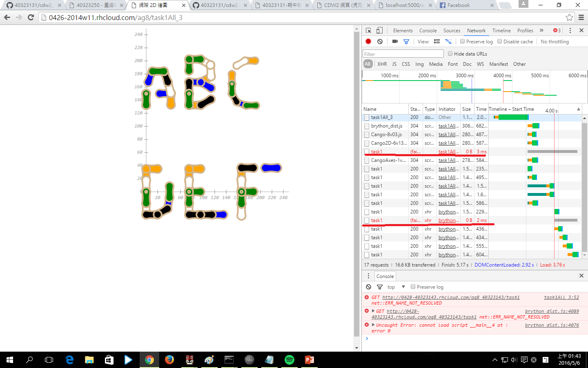Toggle the blue filter funnel icon
Image resolution: width=588 pixels, height=368 pixels.
point(406,41)
